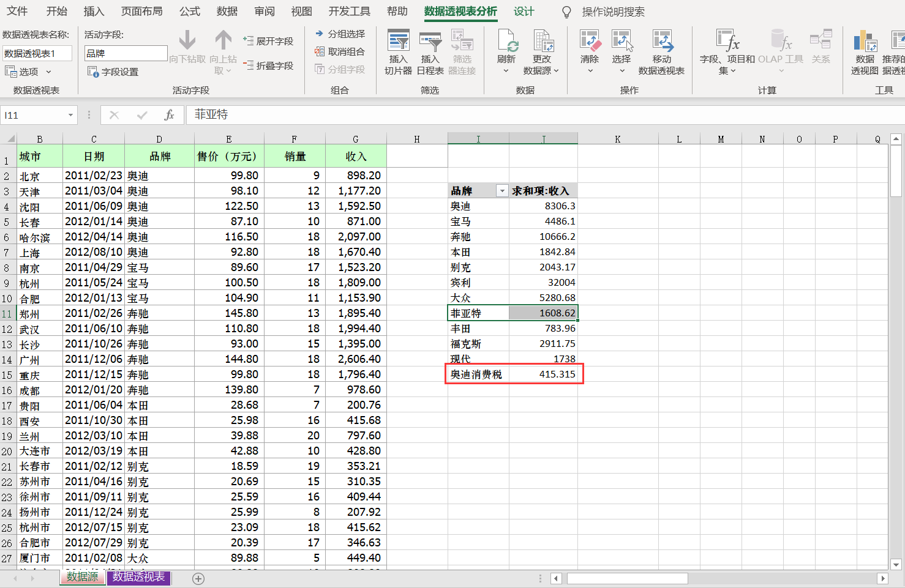The image size is (905, 588).
Task: Expand the 选择 dropdown arrow
Action: 621,71
